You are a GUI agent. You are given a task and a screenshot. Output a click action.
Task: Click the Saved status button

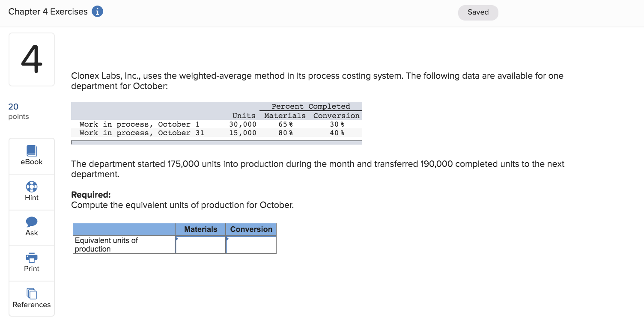point(478,12)
